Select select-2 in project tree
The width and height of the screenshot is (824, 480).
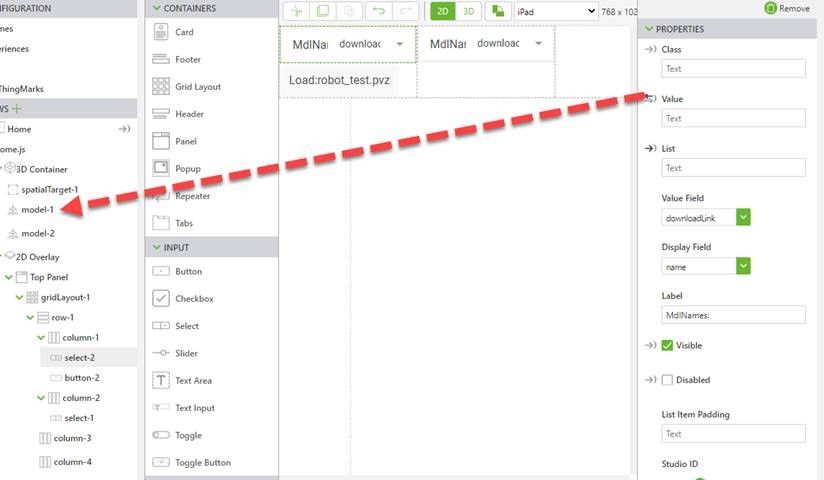[79, 358]
